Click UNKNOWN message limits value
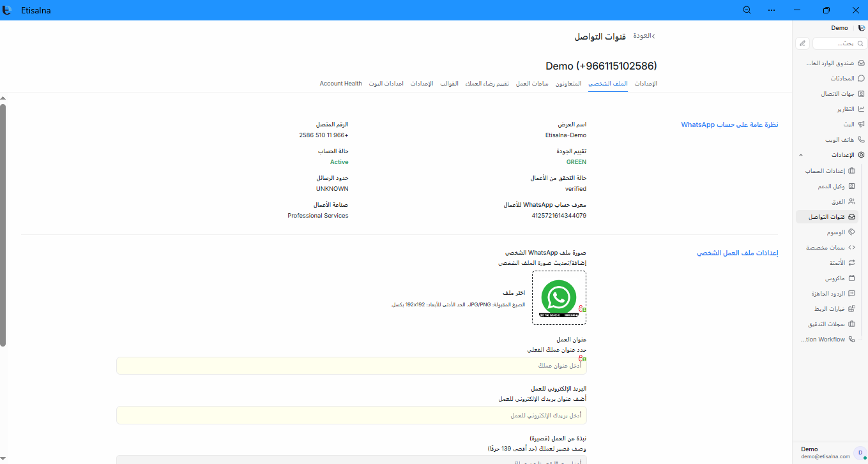The image size is (868, 464). coord(332,189)
